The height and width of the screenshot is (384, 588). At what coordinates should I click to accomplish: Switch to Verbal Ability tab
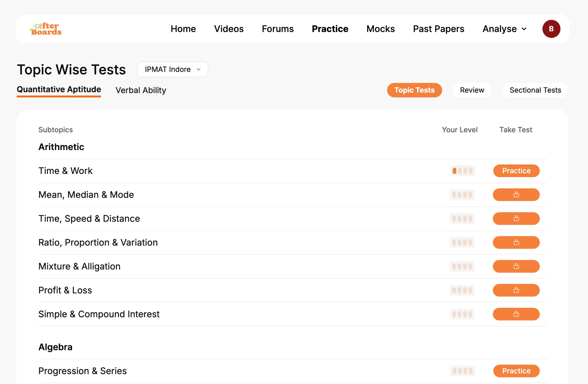141,90
